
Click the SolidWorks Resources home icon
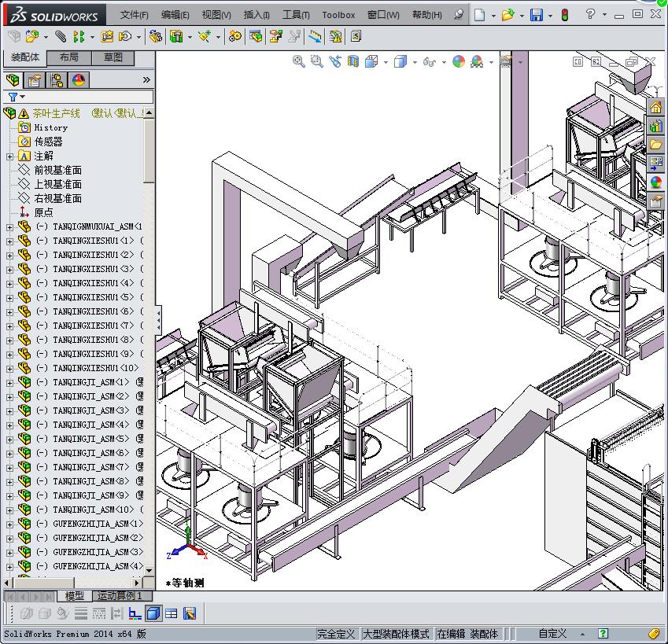click(656, 107)
